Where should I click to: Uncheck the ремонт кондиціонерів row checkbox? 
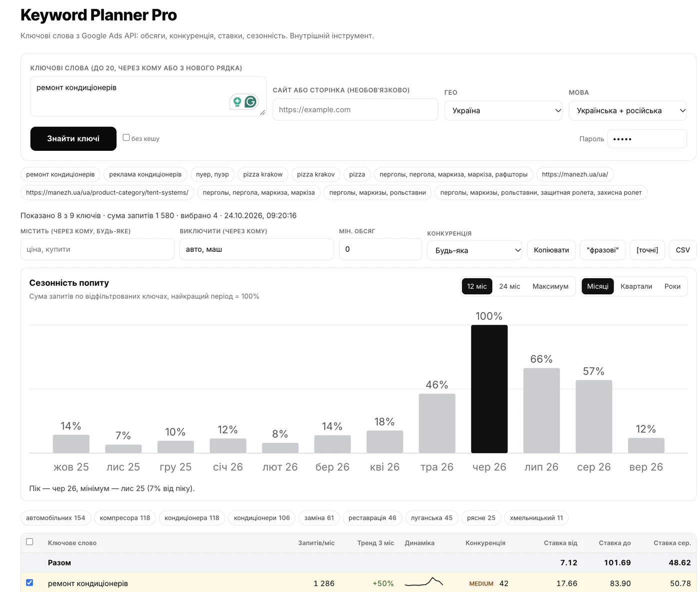29,583
